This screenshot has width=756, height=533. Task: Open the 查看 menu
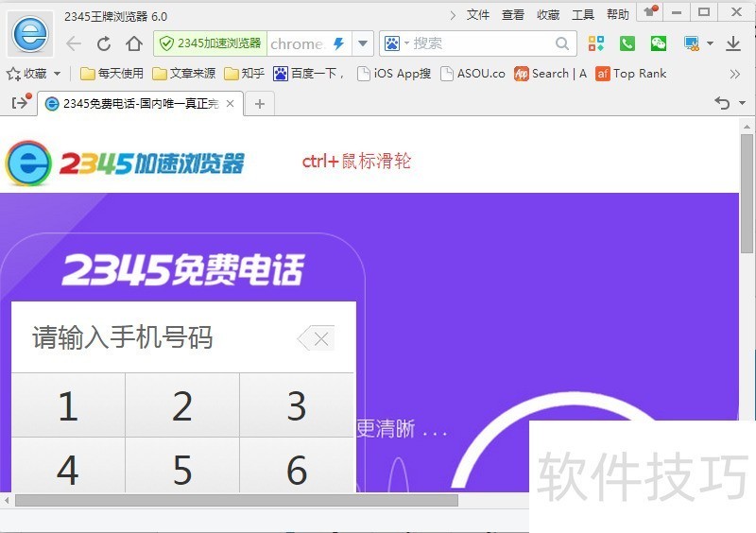point(513,15)
